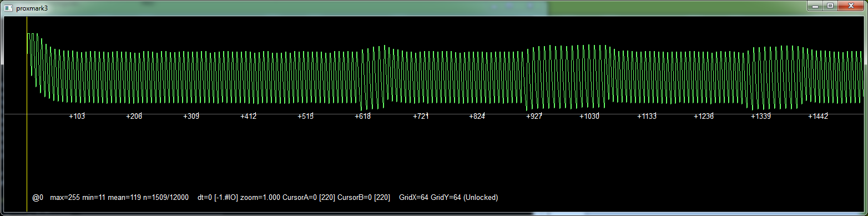Select the +1030 grid label
This screenshot has width=868, height=216.
click(589, 116)
